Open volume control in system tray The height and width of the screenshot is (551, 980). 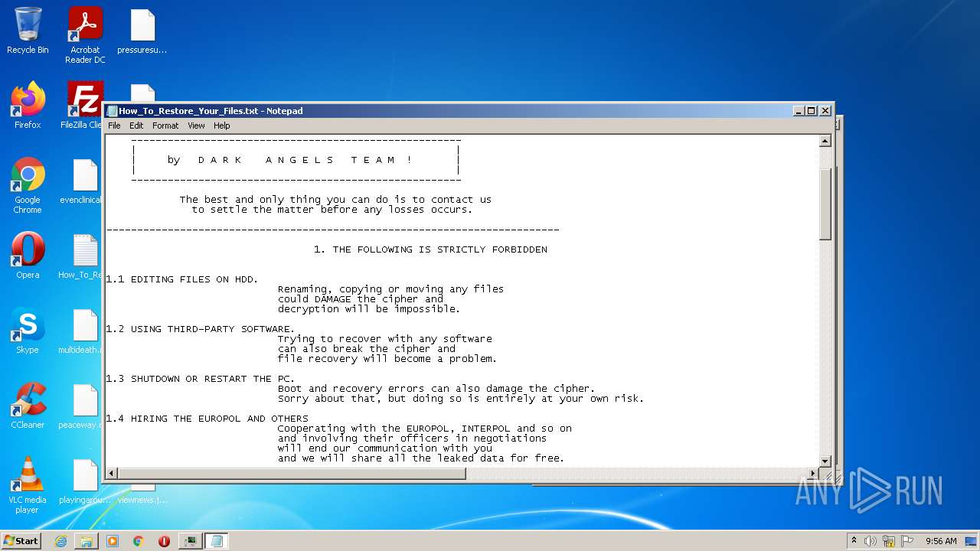click(x=871, y=541)
